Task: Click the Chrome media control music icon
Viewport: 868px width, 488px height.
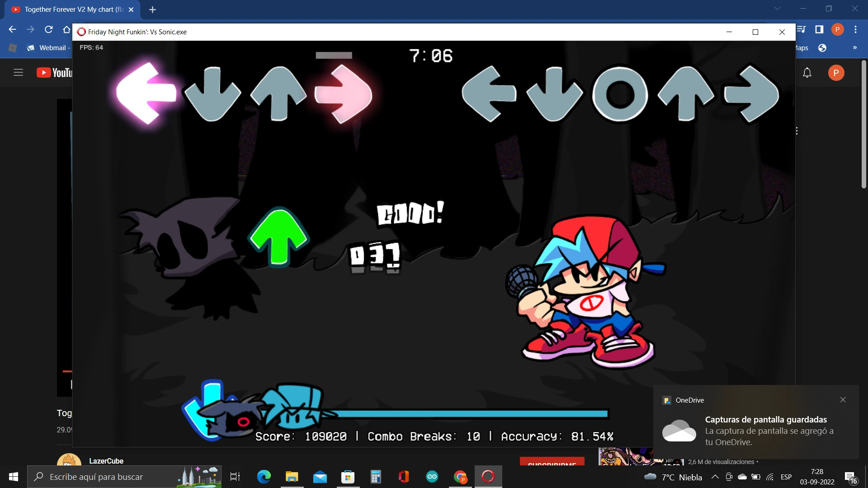Action: point(802,29)
